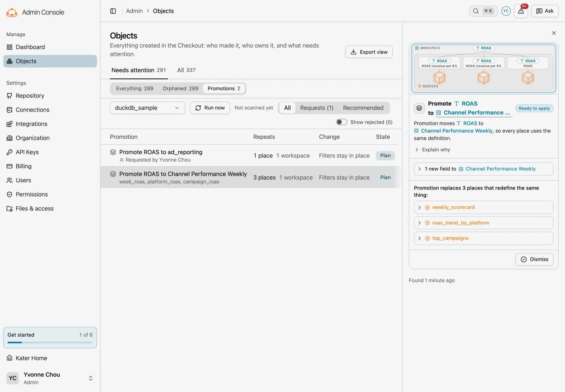
Task: Select the Promotions 2 filter
Action: (224, 89)
